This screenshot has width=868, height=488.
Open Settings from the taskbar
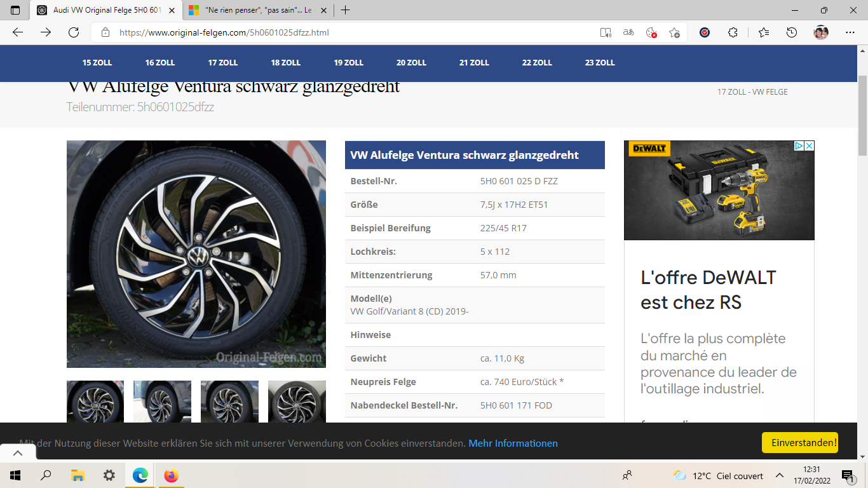[109, 475]
